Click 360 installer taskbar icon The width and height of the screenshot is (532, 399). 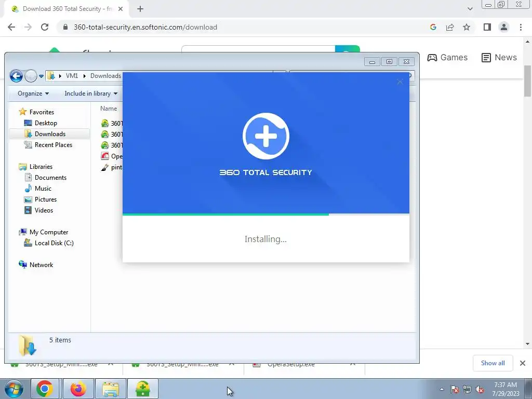pos(143,389)
